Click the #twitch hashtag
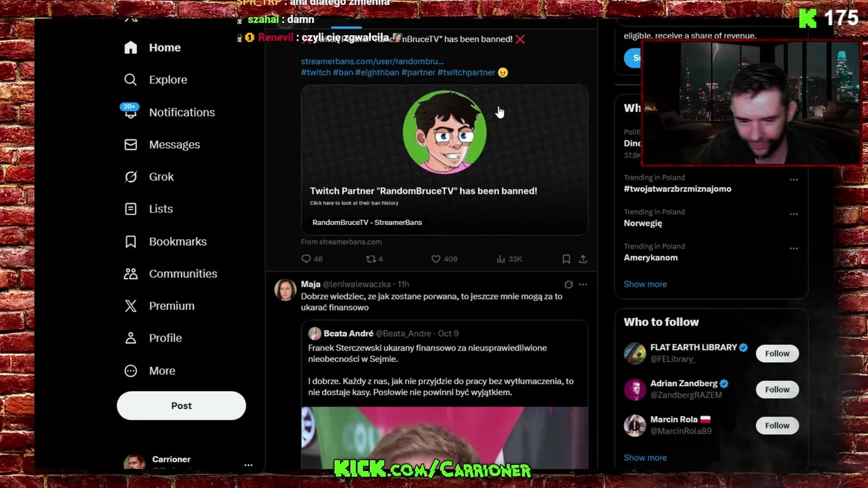Screen dimensions: 868x488 tap(316, 73)
